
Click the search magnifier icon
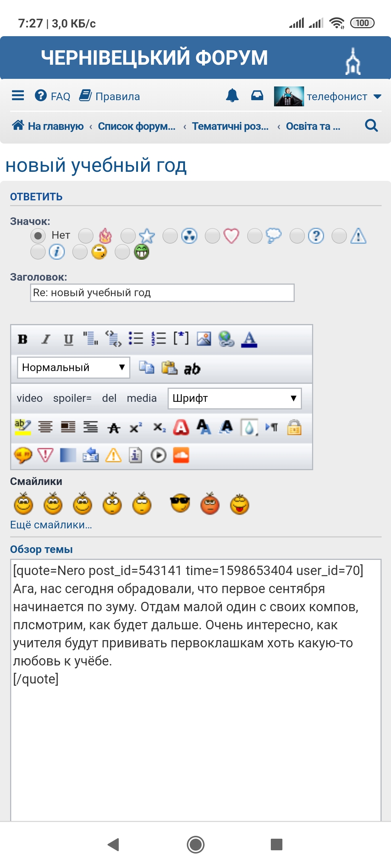pos(371,126)
